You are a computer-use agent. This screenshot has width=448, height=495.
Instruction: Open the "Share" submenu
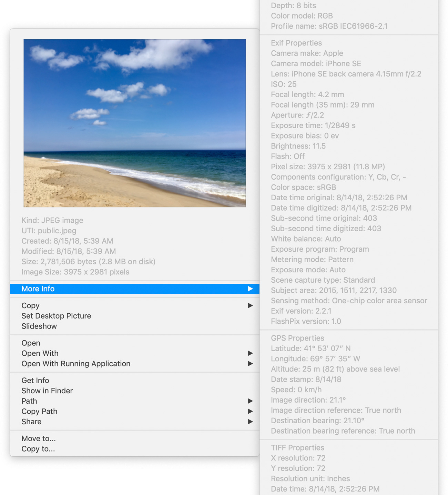tap(31, 422)
